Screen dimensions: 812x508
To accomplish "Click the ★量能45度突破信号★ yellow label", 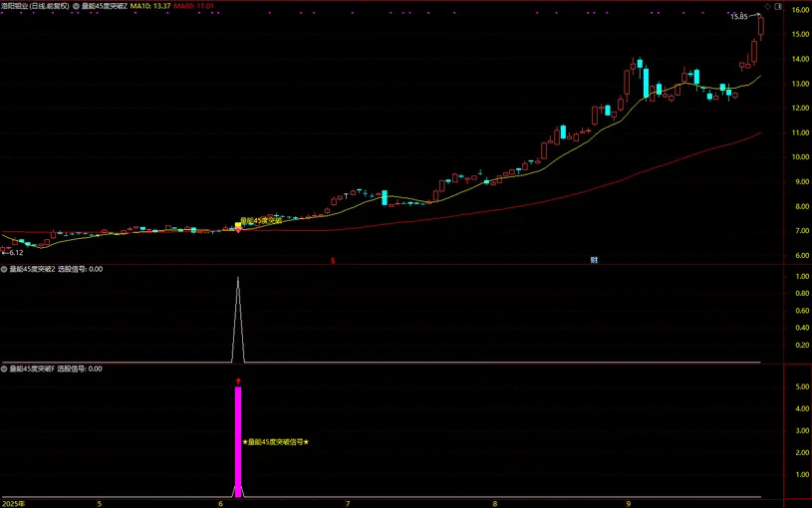I will (x=276, y=441).
